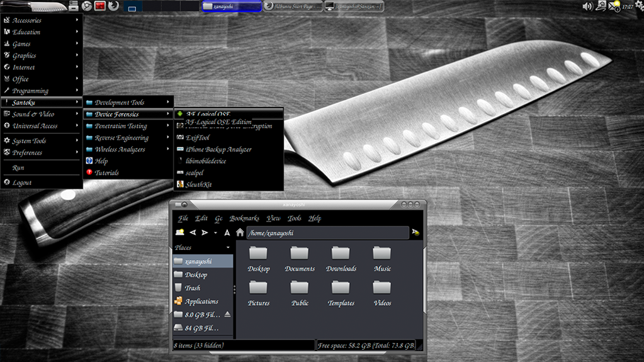Image resolution: width=644 pixels, height=362 pixels.
Task: Launch AF Logical OSE from Device Forensics
Action: (229, 114)
